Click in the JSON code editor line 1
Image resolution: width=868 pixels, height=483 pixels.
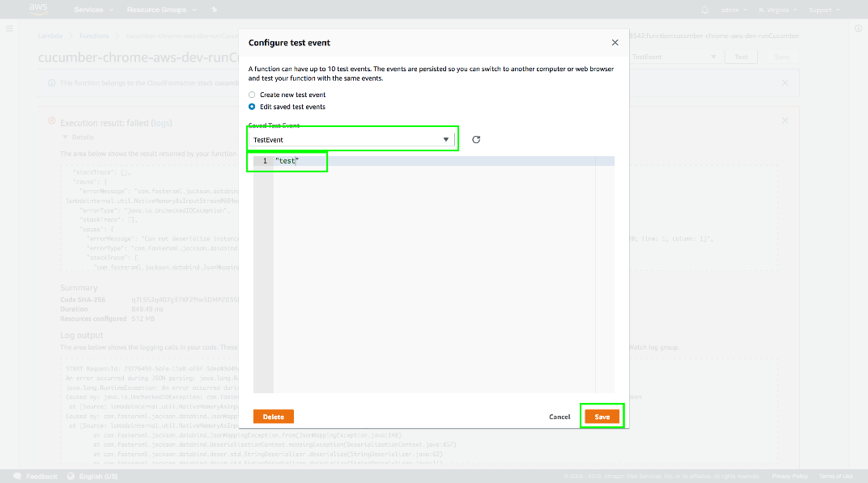[405, 161]
